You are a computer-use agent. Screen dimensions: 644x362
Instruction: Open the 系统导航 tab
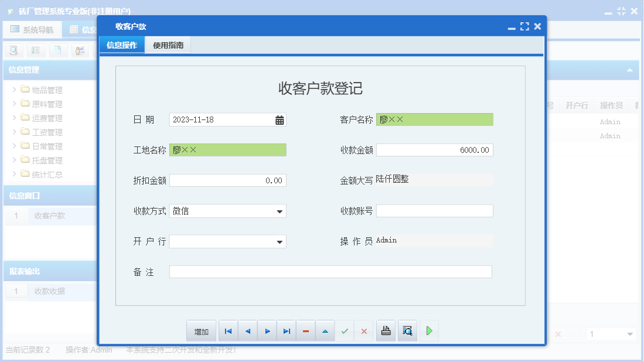(x=32, y=29)
